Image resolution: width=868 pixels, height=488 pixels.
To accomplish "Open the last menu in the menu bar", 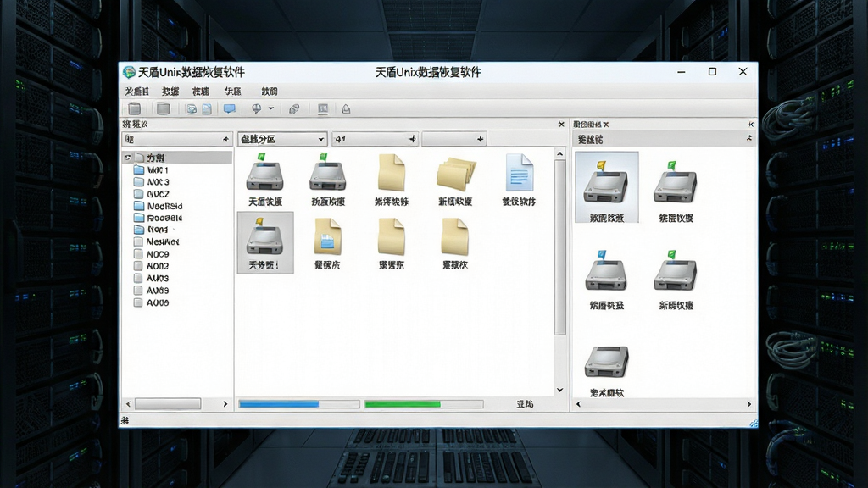I will click(x=270, y=91).
